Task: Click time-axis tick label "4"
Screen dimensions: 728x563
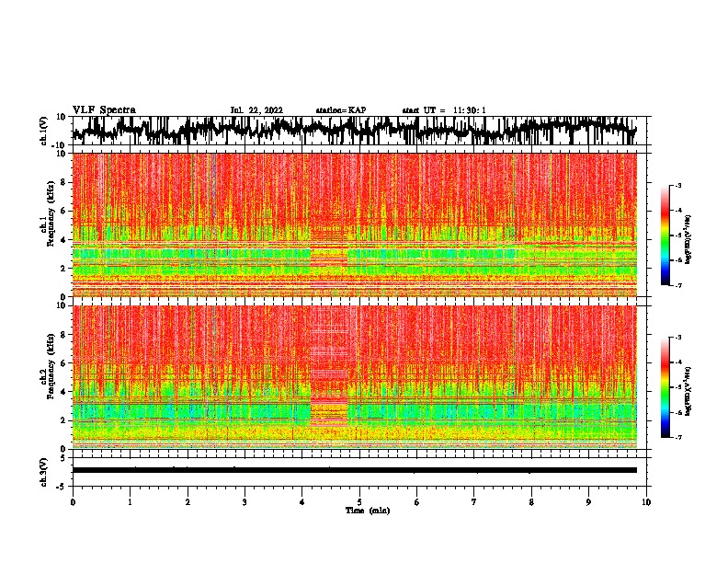Action: click(302, 502)
